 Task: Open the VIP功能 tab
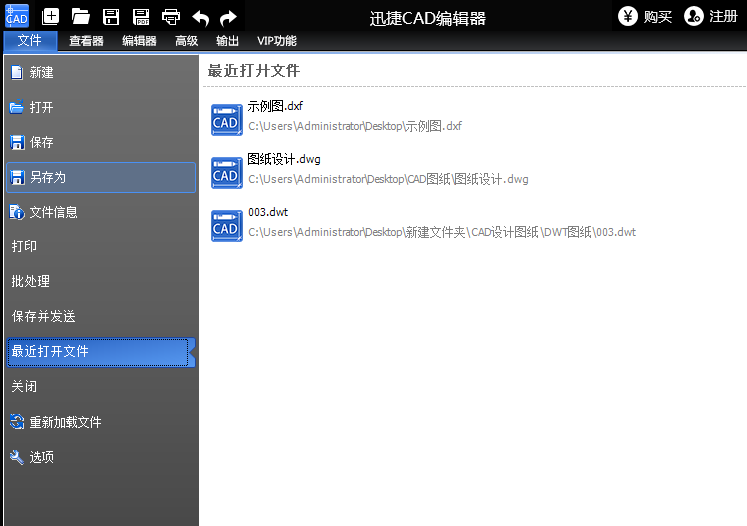pos(276,41)
